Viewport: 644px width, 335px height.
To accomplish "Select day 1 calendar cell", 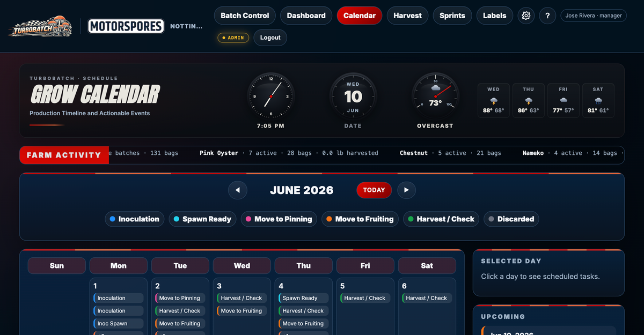I will tap(119, 306).
